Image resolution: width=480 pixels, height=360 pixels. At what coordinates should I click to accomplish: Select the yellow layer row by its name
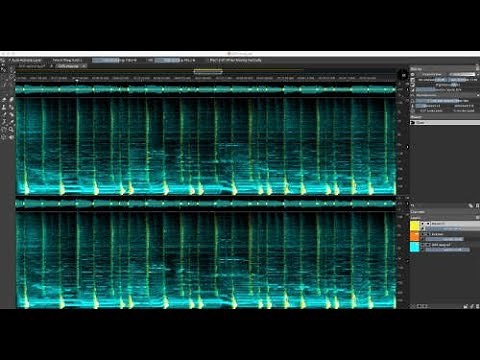(x=438, y=224)
